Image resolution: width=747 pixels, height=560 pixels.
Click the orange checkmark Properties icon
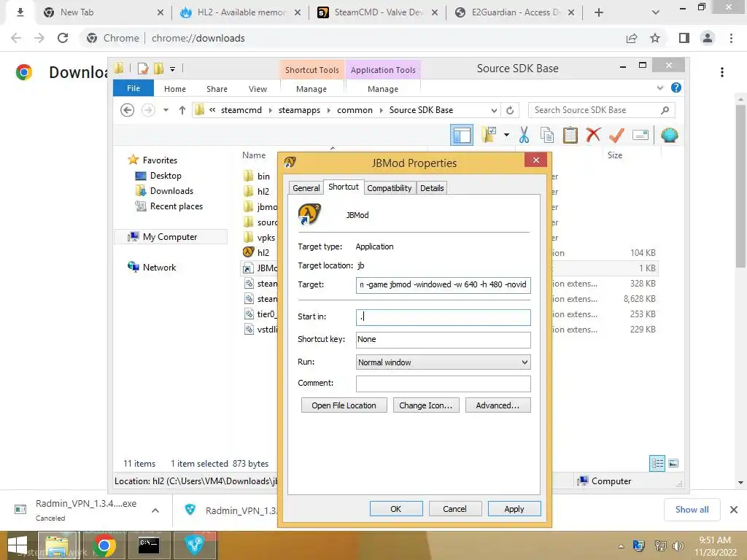pyautogui.click(x=616, y=135)
